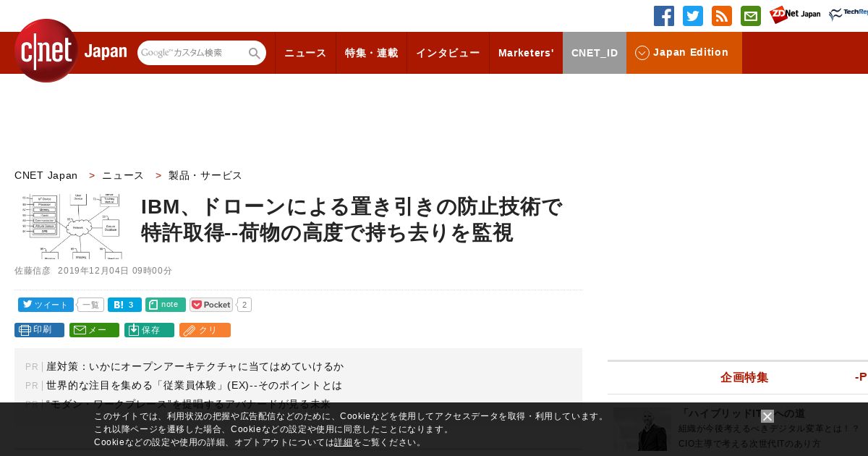
Task: Select the 企画特集 tab
Action: [x=744, y=377]
